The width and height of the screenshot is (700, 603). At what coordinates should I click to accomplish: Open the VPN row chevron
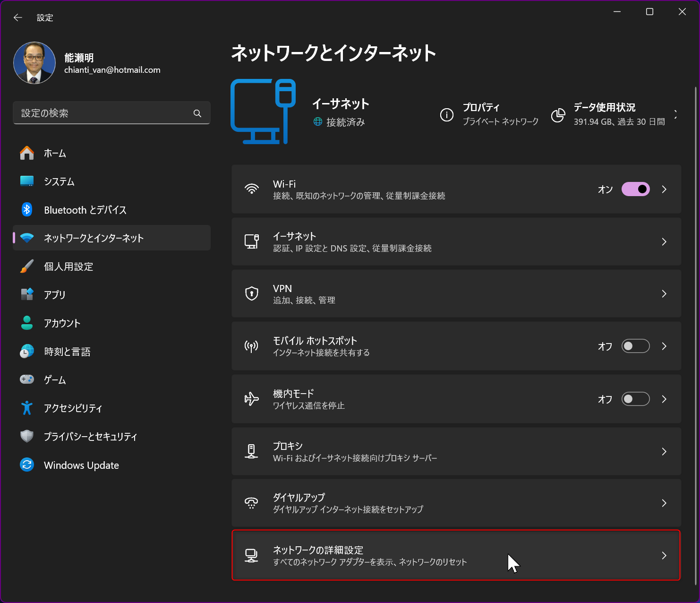tap(664, 293)
